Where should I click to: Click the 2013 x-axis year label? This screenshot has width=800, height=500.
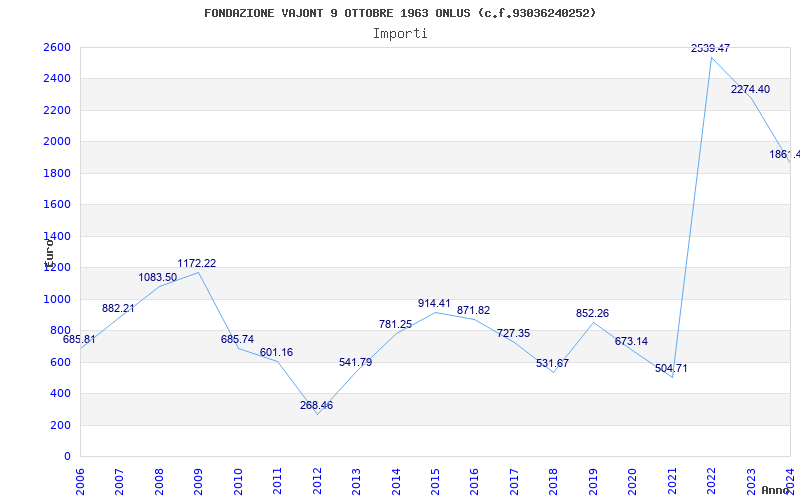point(356,481)
